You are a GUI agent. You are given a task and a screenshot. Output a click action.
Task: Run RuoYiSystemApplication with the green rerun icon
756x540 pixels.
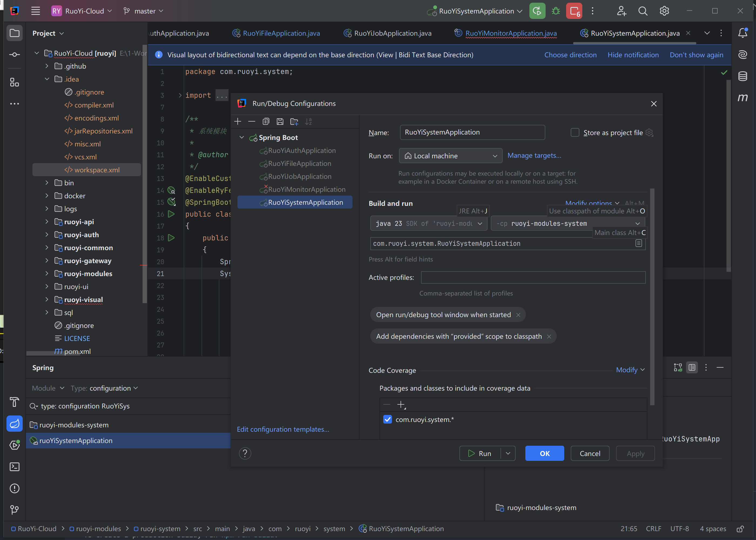coord(537,11)
